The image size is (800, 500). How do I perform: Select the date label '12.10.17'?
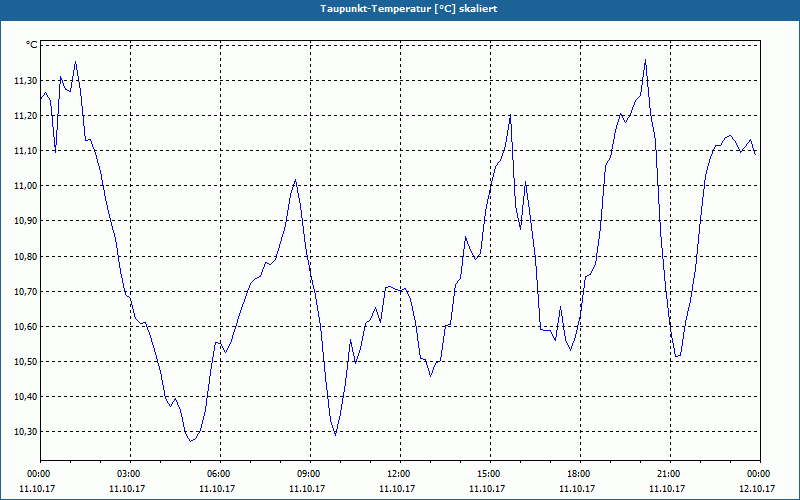coord(757,488)
